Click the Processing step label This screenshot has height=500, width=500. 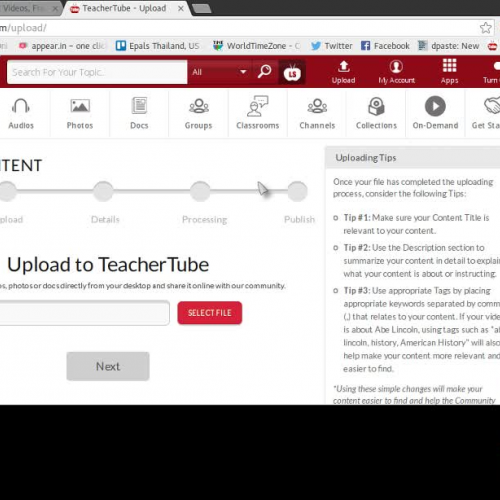click(205, 220)
